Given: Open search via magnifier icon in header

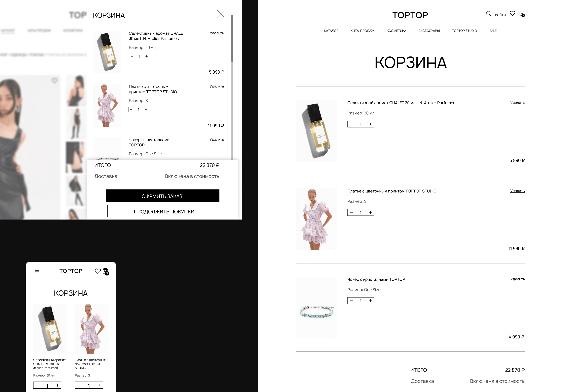Looking at the screenshot, I should point(488,13).
